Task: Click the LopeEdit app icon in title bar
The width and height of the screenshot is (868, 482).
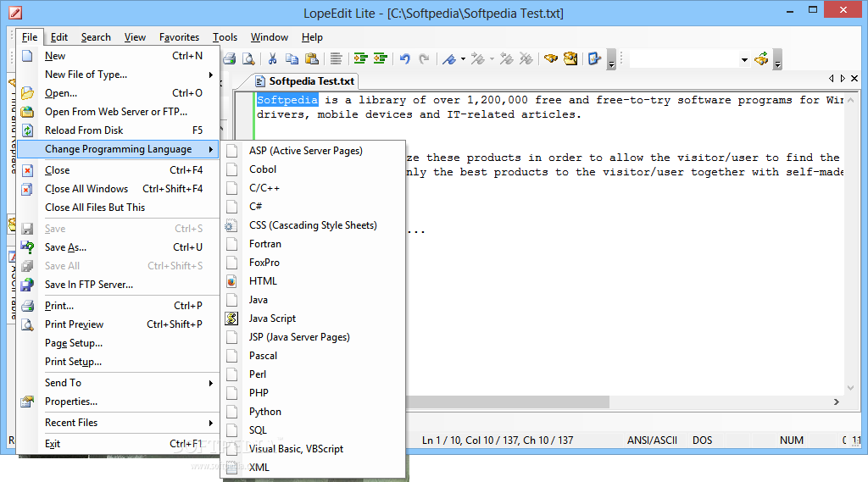Action: tap(15, 12)
